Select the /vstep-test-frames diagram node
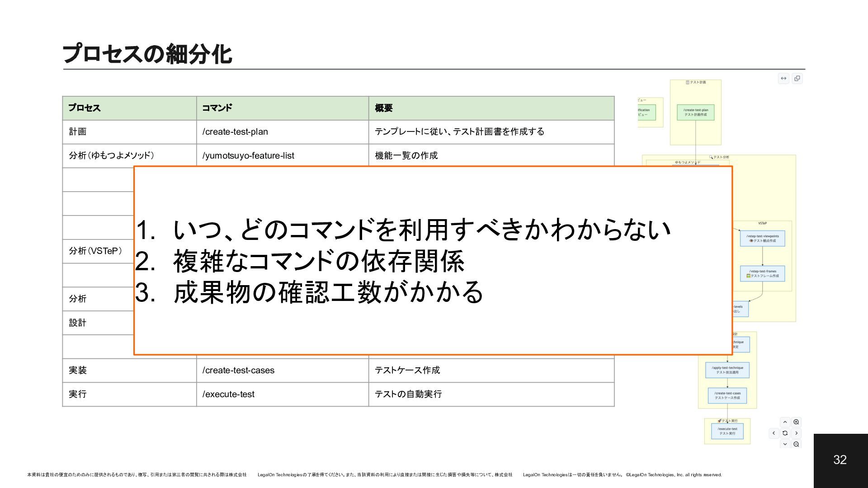Image resolution: width=868 pixels, height=488 pixels. (x=762, y=273)
